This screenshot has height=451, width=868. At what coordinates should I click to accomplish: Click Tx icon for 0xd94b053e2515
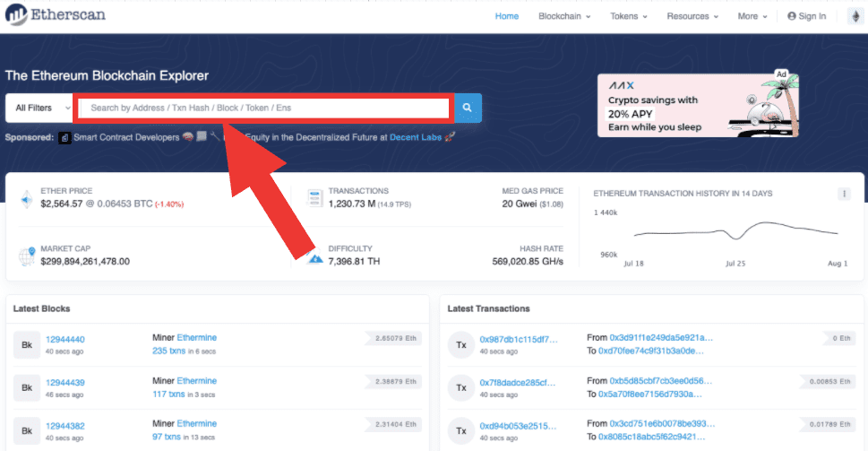pos(461,430)
